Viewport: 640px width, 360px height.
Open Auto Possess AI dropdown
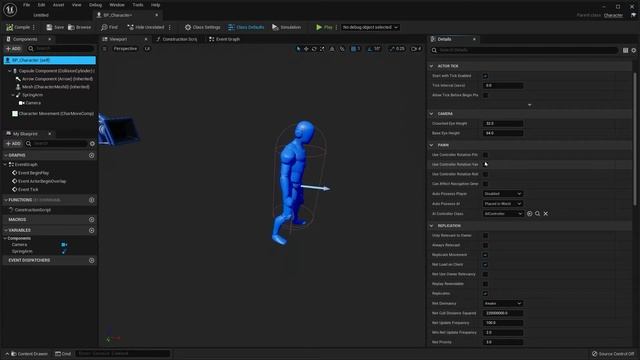[502, 203]
